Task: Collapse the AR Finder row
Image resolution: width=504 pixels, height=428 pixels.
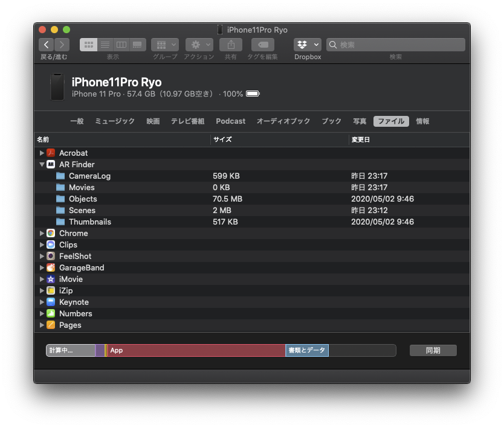Action: pos(42,164)
